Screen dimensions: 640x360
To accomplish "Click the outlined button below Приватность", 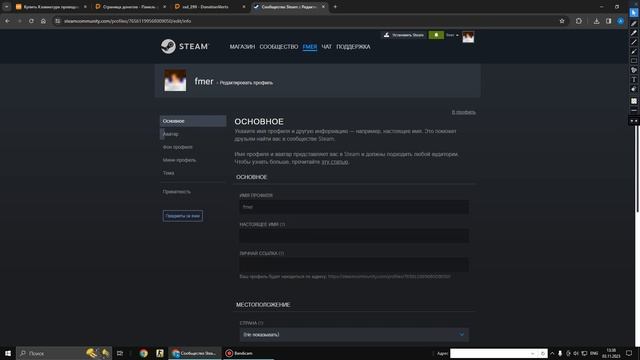I will tap(182, 216).
